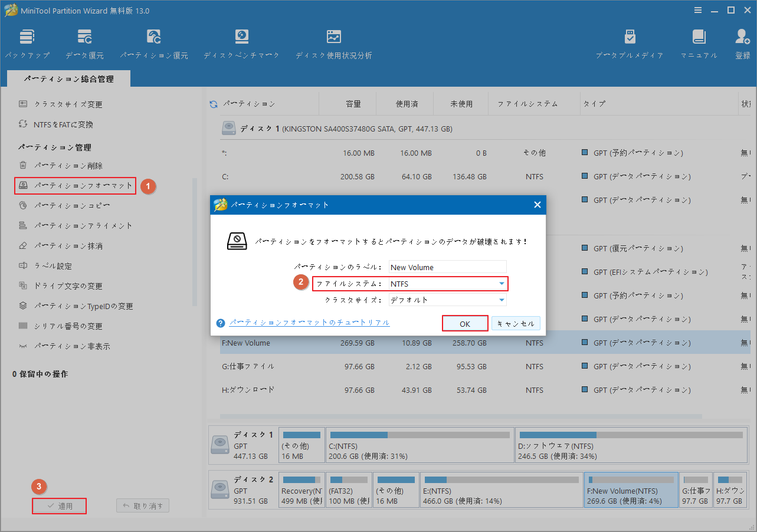Select the *: 16.00 MB partition row
757x532 pixels.
pos(485,153)
